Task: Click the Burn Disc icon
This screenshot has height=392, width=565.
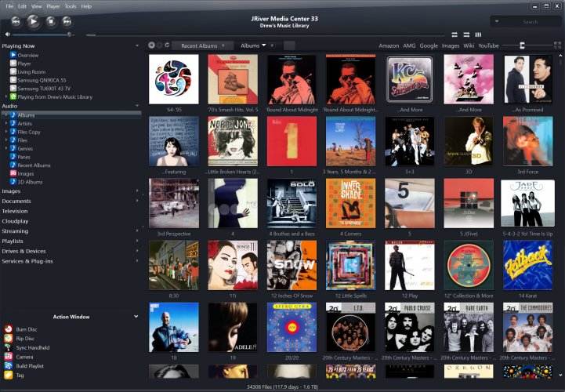Action: (x=9, y=329)
